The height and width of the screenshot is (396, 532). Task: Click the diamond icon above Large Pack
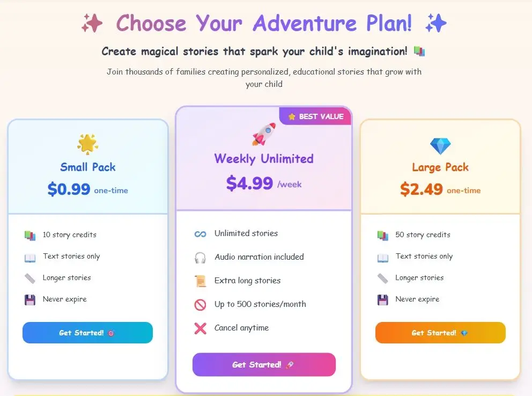tap(440, 145)
